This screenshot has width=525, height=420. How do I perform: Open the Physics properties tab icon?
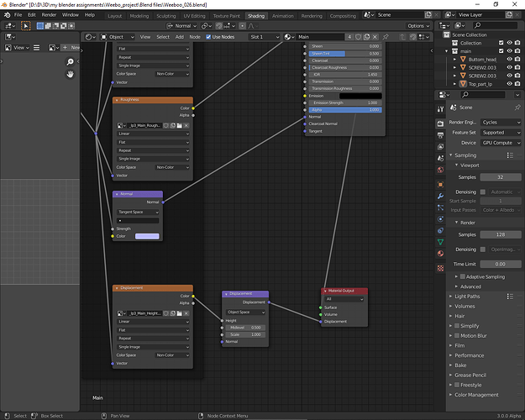(x=440, y=219)
